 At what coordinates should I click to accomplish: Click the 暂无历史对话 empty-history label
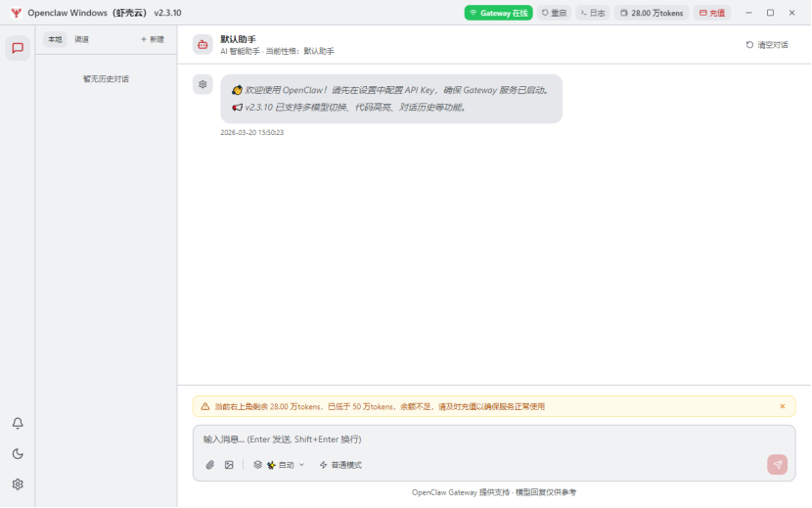[x=107, y=79]
